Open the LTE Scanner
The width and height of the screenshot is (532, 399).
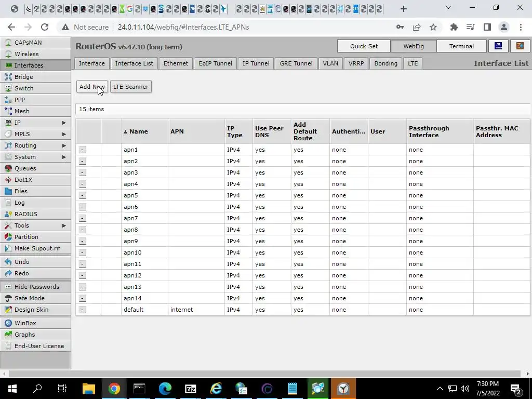pos(131,87)
